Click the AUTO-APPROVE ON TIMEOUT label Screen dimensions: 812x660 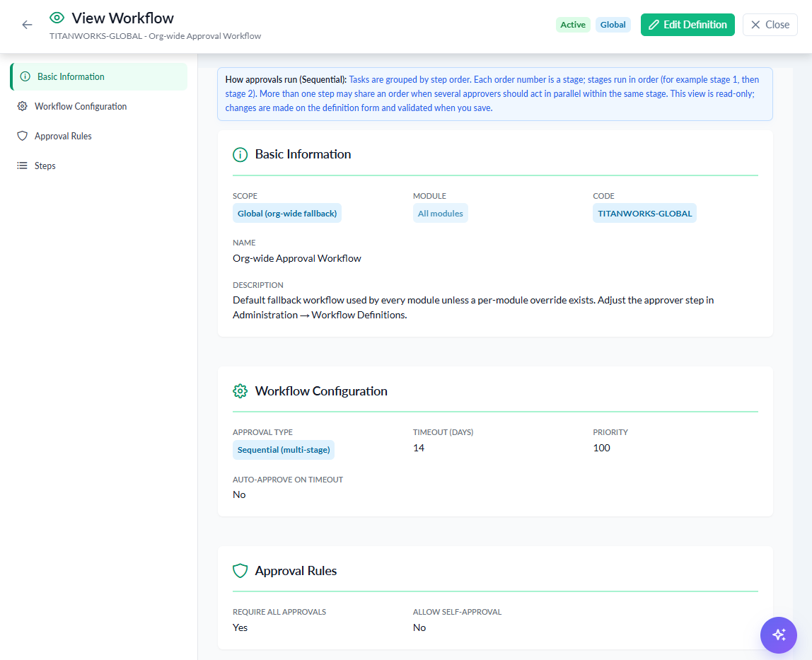[x=287, y=480]
